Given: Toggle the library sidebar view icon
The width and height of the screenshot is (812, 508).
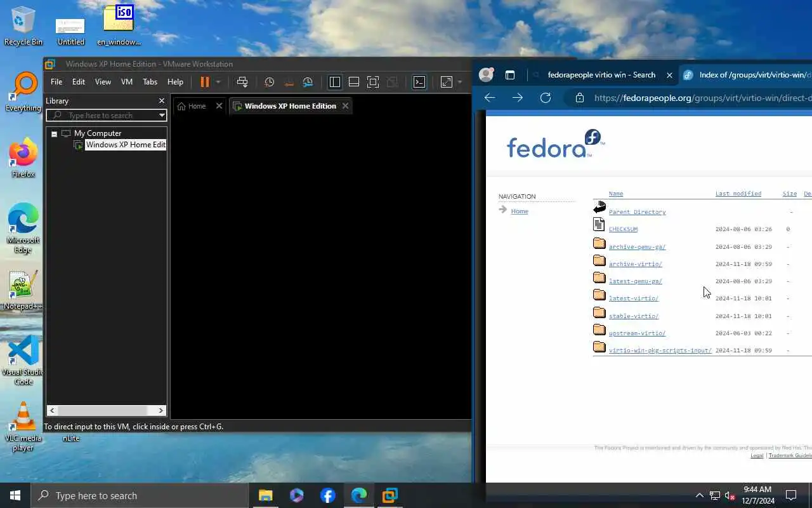Looking at the screenshot, I should point(335,82).
